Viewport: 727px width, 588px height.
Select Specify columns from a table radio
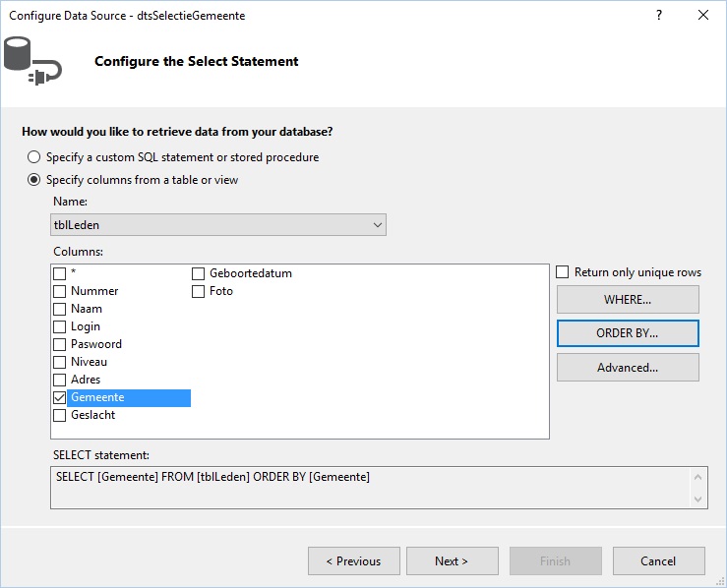click(33, 180)
